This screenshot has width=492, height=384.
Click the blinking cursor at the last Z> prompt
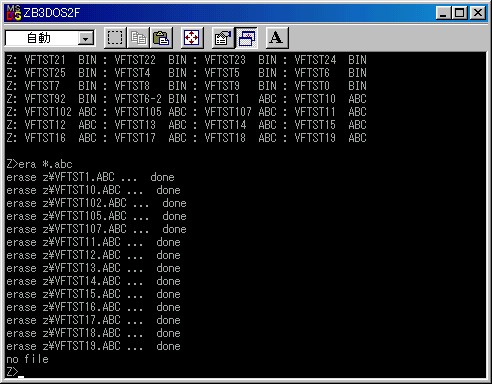[x=21, y=377]
